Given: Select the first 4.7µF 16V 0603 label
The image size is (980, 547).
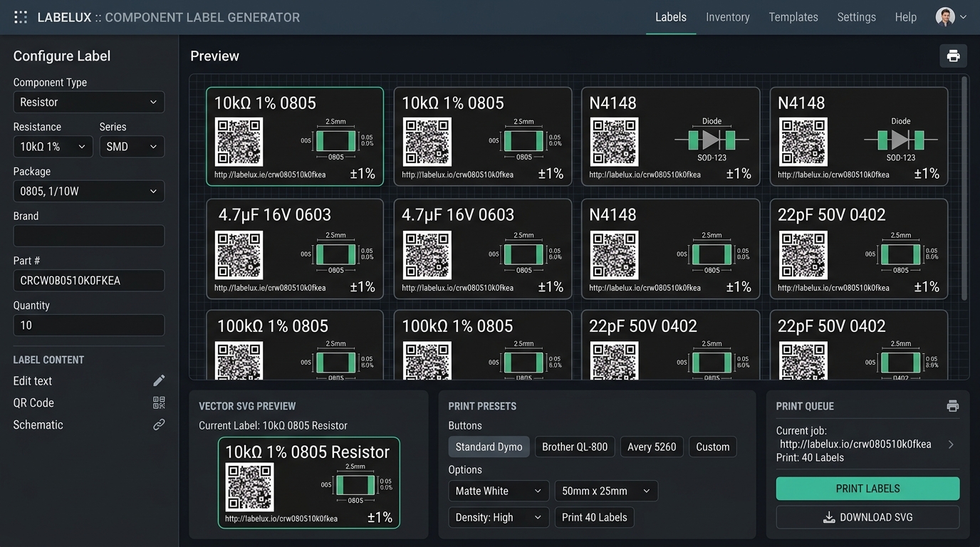Looking at the screenshot, I should (x=295, y=249).
